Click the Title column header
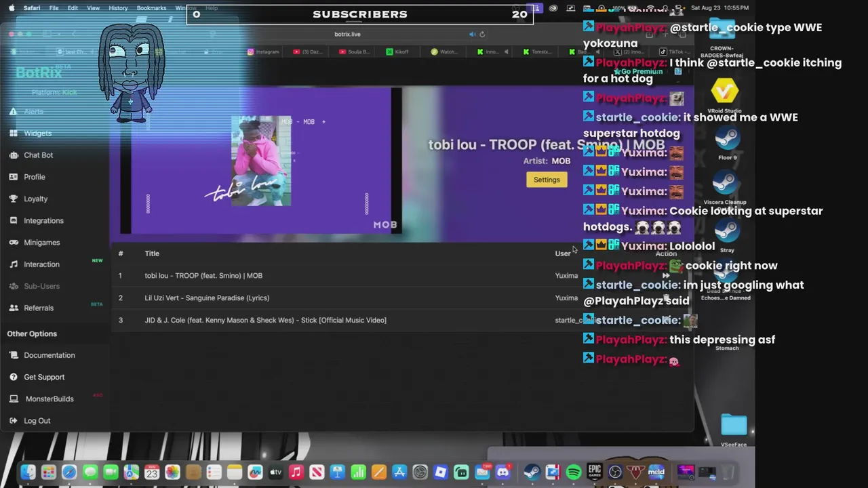 [x=152, y=253]
